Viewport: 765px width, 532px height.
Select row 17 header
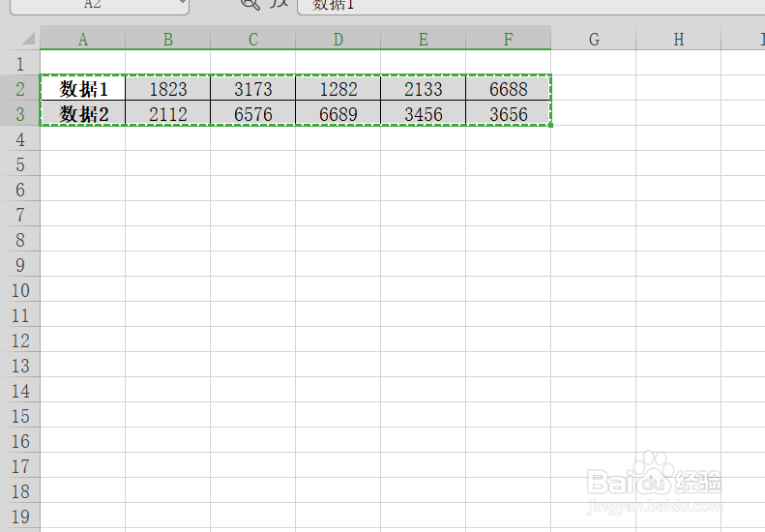(x=20, y=466)
